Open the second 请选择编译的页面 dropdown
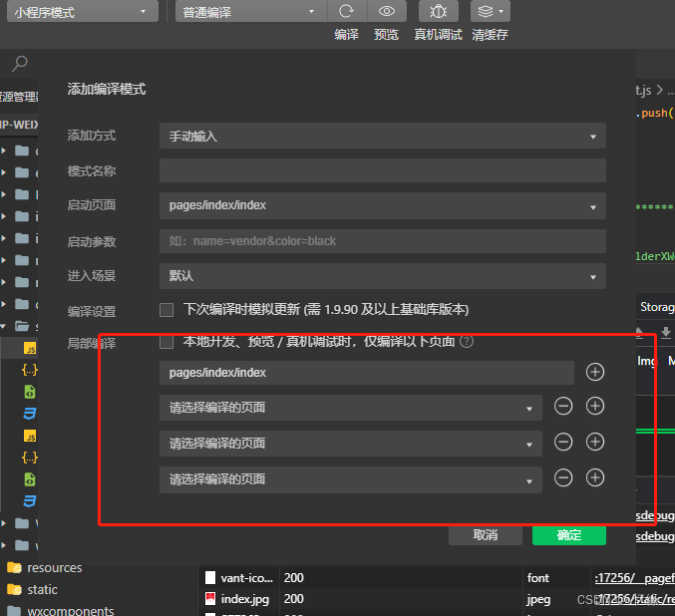Screen dimensions: 675x616 [350, 444]
